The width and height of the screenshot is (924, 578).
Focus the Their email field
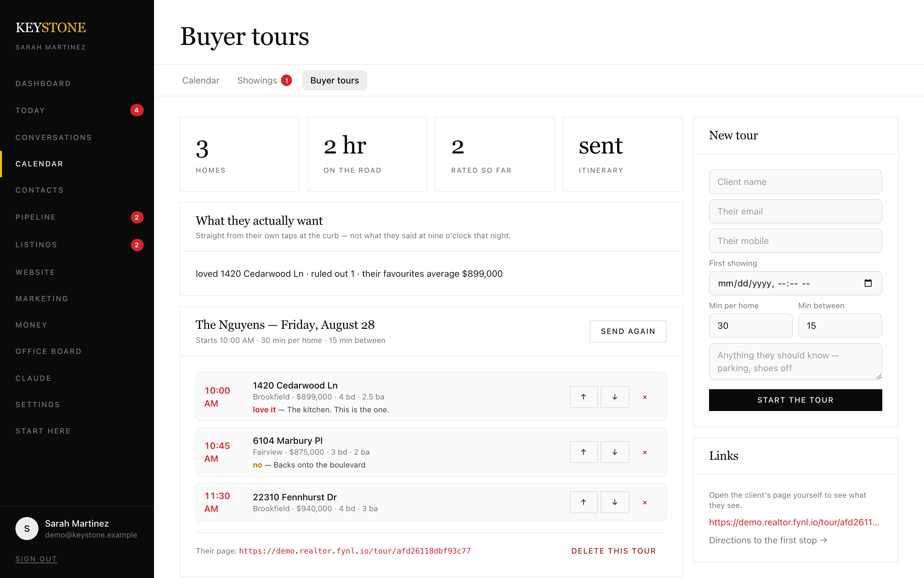click(x=795, y=211)
